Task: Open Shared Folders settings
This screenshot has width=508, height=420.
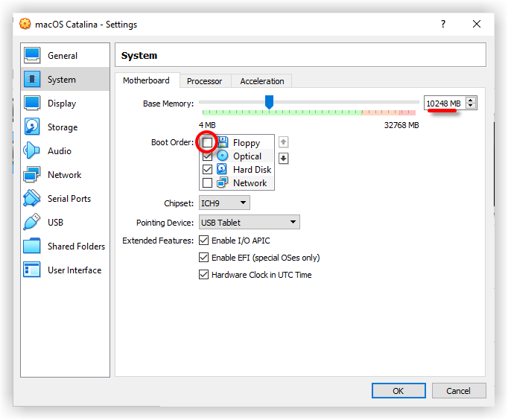Action: click(76, 246)
